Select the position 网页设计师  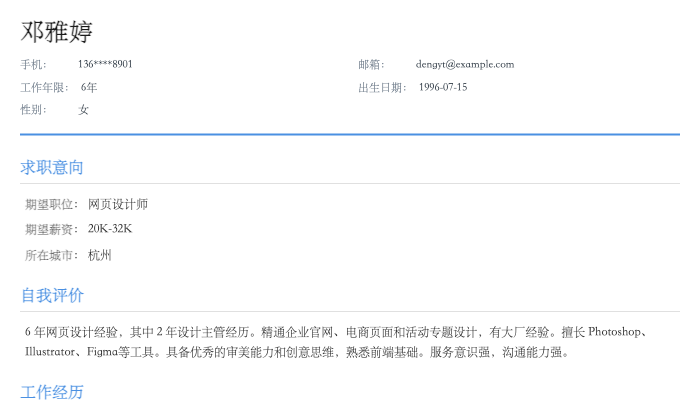tap(118, 204)
